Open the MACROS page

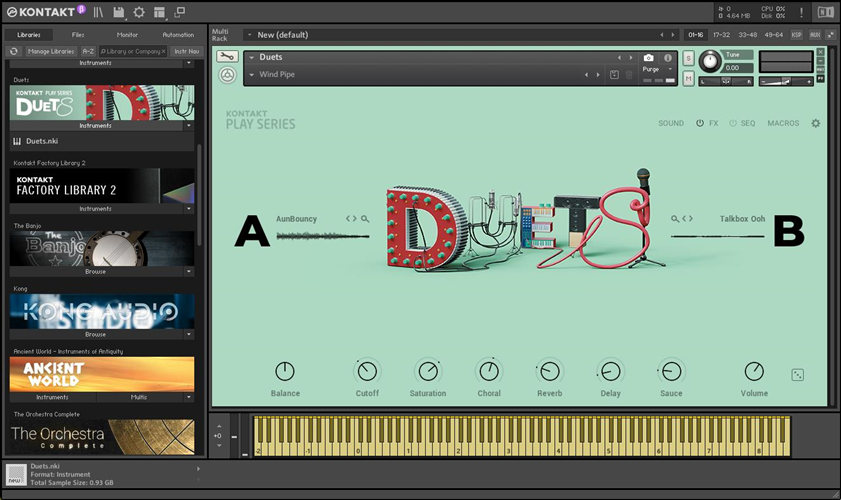[x=783, y=123]
